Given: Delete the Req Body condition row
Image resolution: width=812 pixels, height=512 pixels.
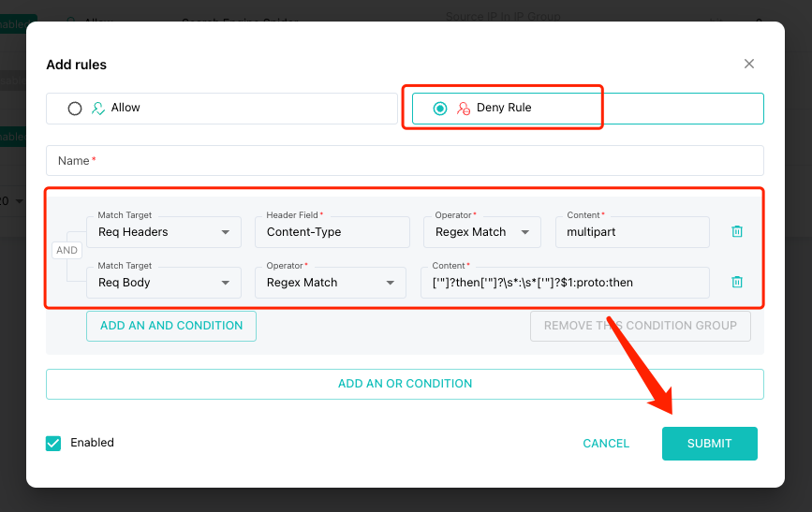Looking at the screenshot, I should point(737,282).
